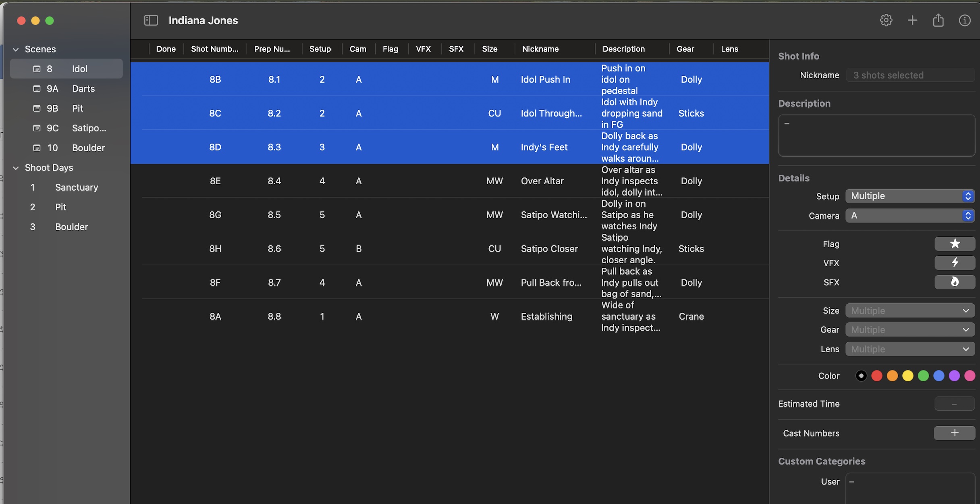Sort by the Nickname column header
The width and height of the screenshot is (980, 504).
[540, 49]
